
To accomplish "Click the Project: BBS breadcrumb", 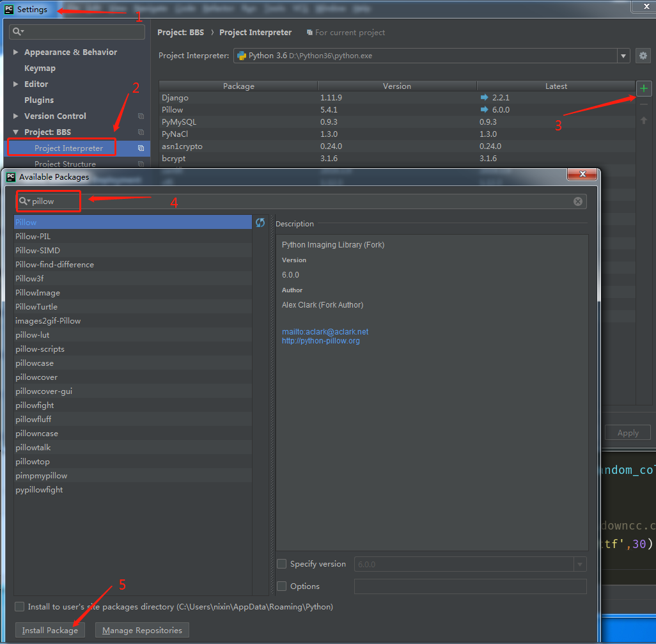I will [x=180, y=32].
